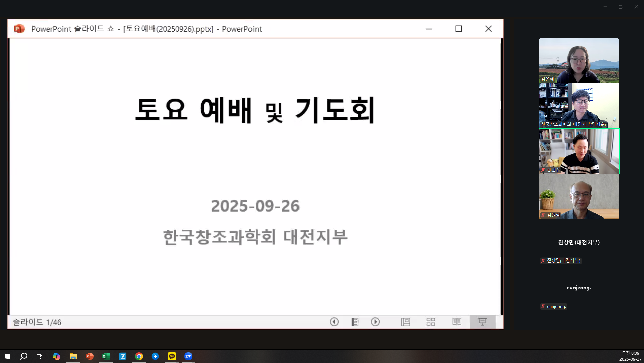Click the muted mic icon for 진상민(대전지부)

(x=543, y=261)
